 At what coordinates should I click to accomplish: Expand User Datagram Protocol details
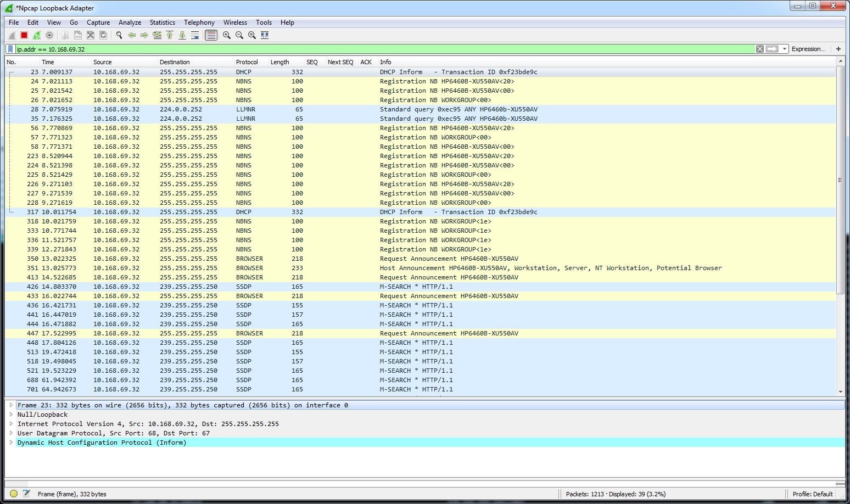point(11,433)
